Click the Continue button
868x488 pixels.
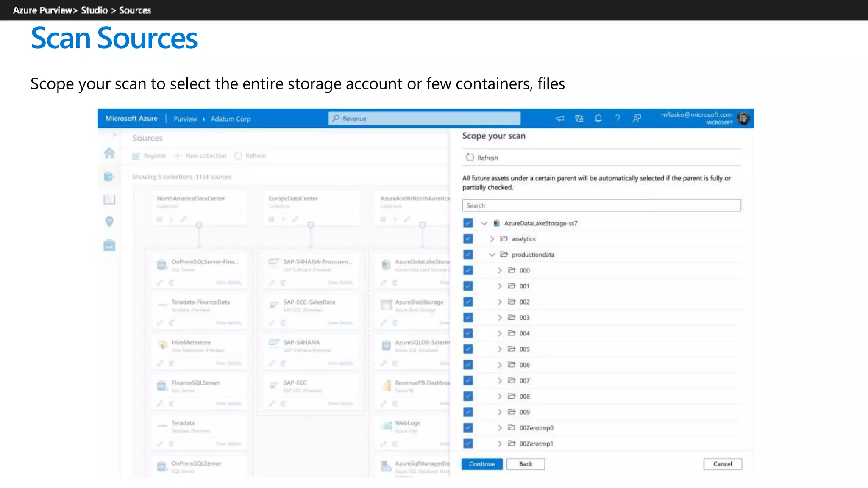click(482, 464)
